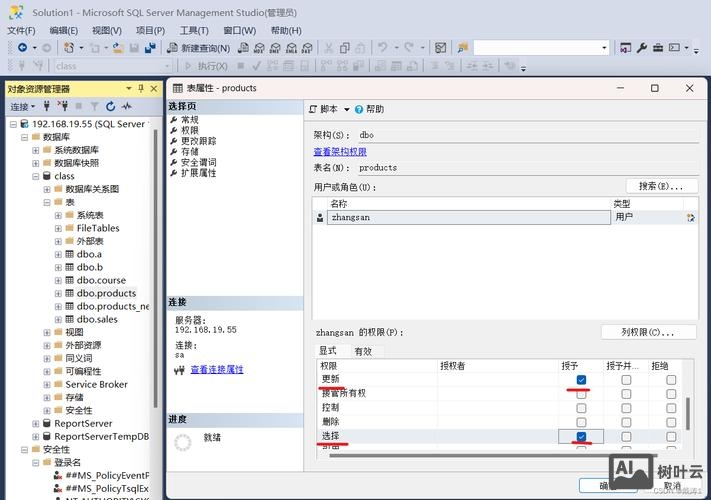The height and width of the screenshot is (500, 711).
Task: Check the 拒绝 checkbox for 控制 permission
Action: (x=671, y=408)
